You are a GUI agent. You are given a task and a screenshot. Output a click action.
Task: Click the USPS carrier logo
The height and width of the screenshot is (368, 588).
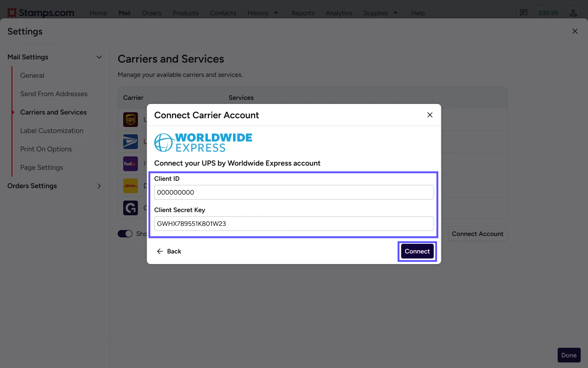pos(131,142)
